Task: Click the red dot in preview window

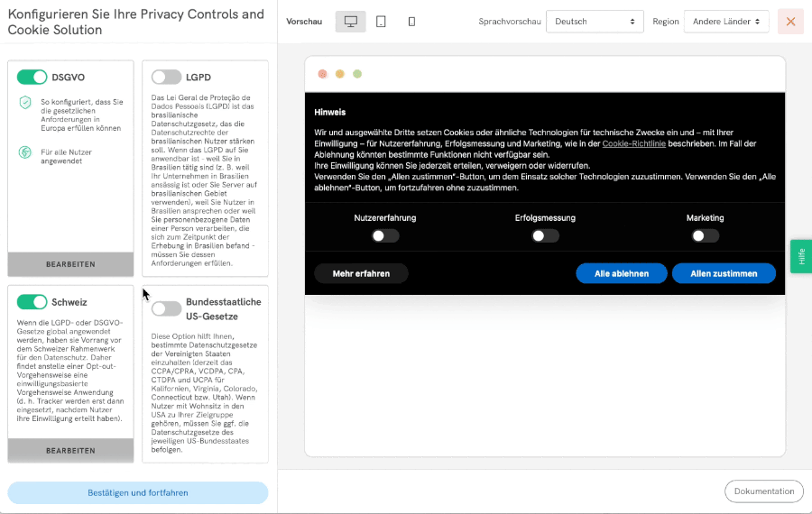Action: pyautogui.click(x=322, y=74)
